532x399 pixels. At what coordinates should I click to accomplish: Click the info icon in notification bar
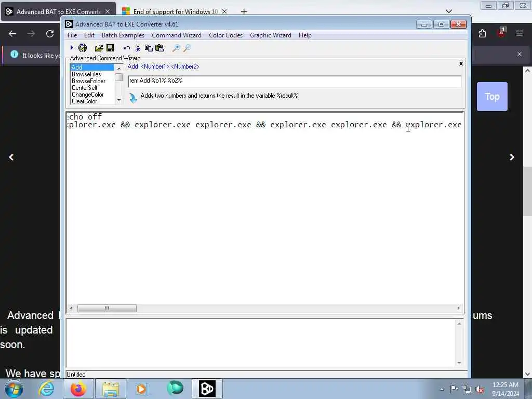tap(14, 54)
